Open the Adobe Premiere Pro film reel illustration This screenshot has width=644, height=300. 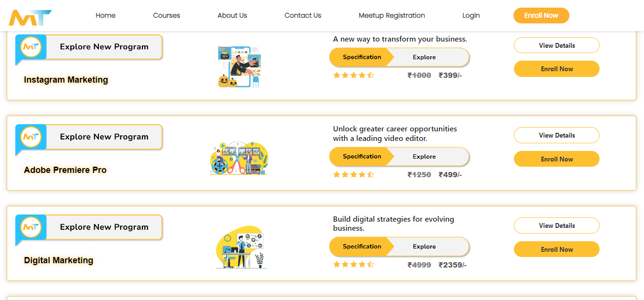pos(239,158)
